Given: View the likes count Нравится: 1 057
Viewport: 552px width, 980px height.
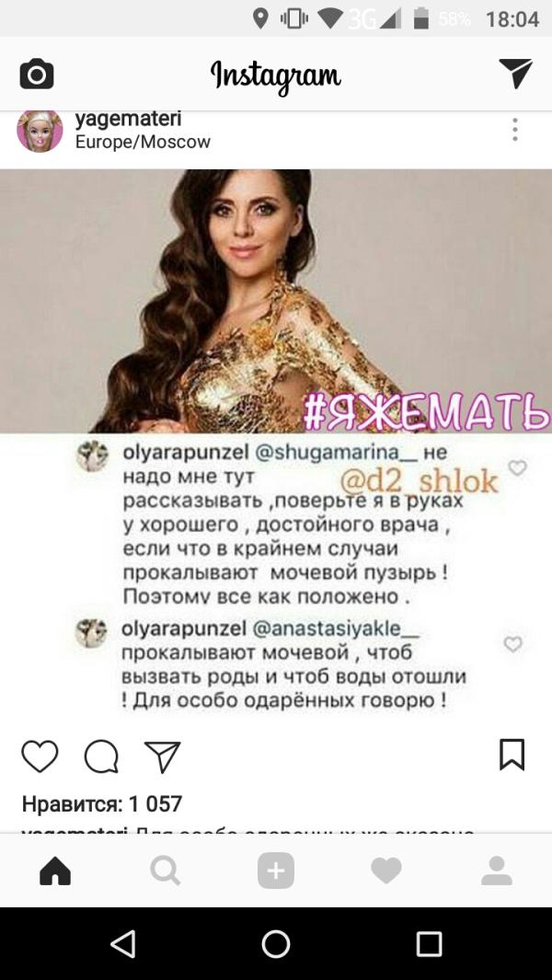Looking at the screenshot, I should pyautogui.click(x=102, y=803).
